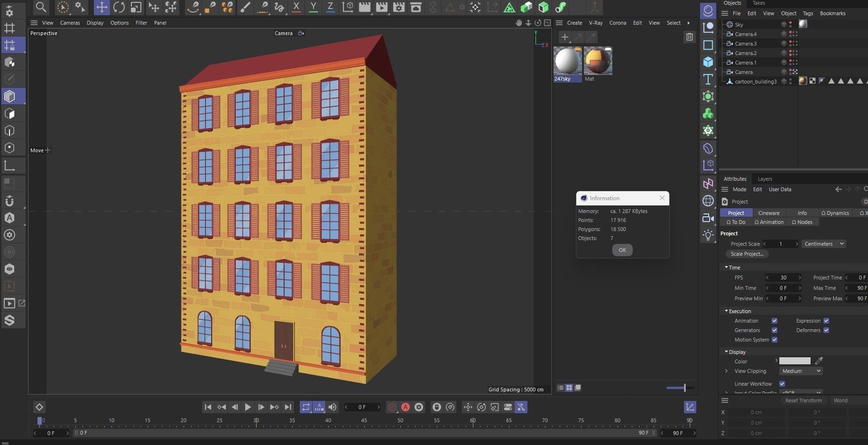Viewport: 868px width, 445px height.
Task: Open the Corona menu
Action: (x=618, y=23)
